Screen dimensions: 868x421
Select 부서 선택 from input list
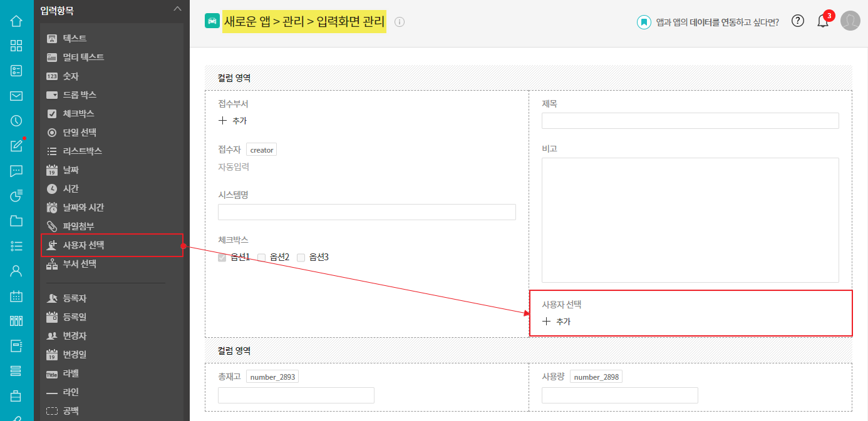coord(79,264)
